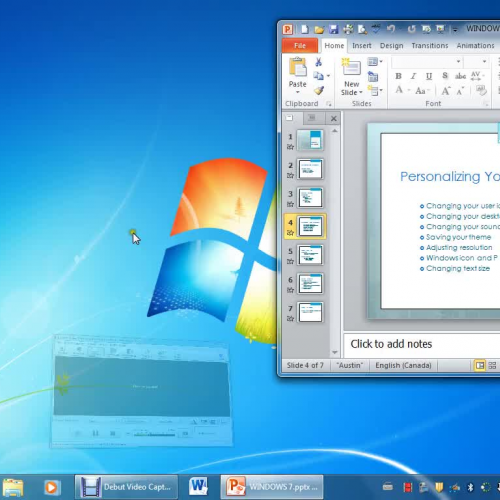
Task: Cut selection with the scissors icon
Action: click(318, 62)
